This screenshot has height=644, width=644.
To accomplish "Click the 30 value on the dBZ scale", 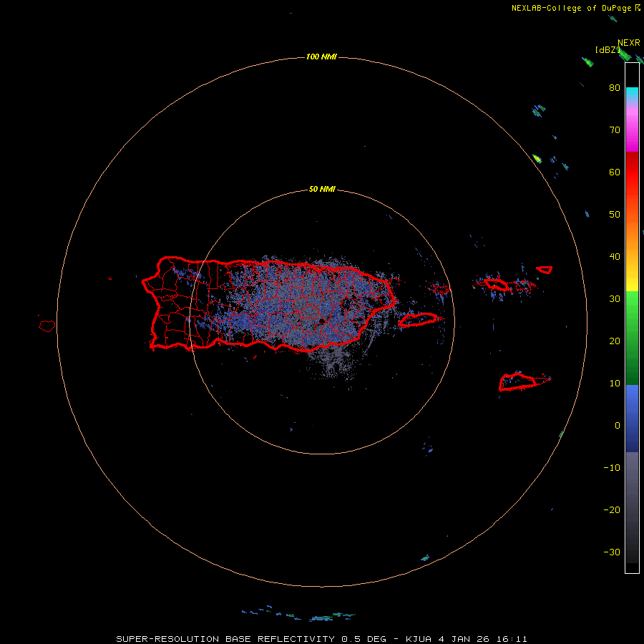I will [x=615, y=298].
